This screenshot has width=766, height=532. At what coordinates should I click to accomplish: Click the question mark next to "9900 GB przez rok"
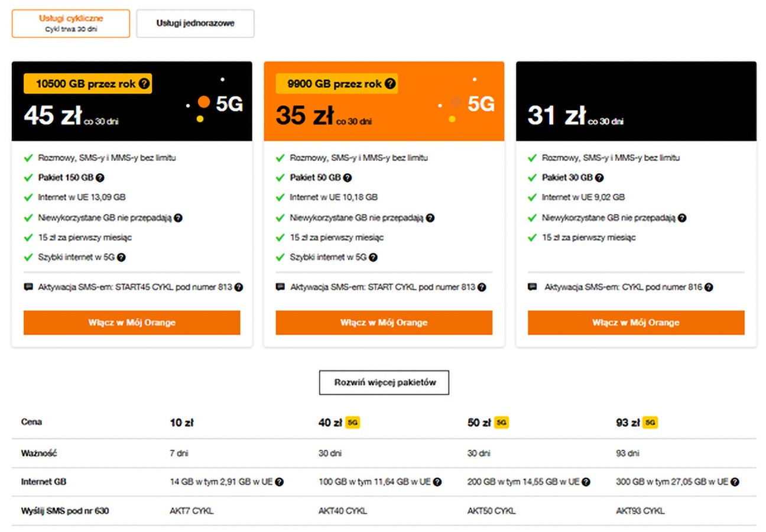pyautogui.click(x=390, y=83)
